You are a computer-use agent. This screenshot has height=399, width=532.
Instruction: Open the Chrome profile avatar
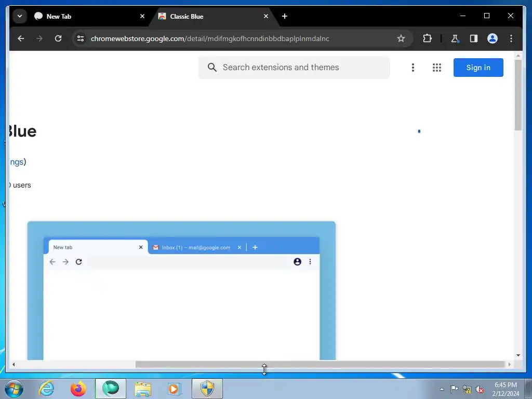pos(493,38)
